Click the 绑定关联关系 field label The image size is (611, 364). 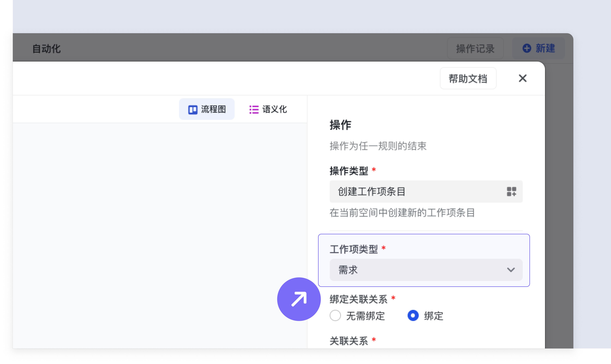coord(358,299)
